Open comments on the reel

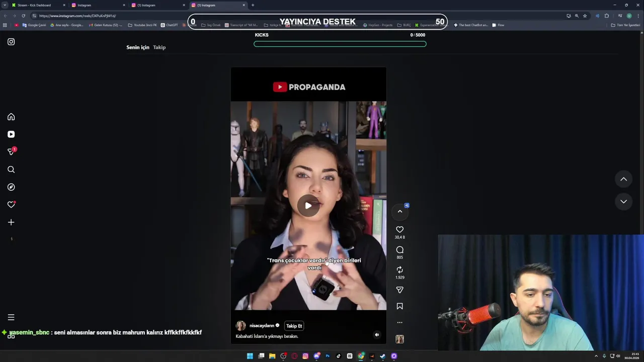(399, 250)
